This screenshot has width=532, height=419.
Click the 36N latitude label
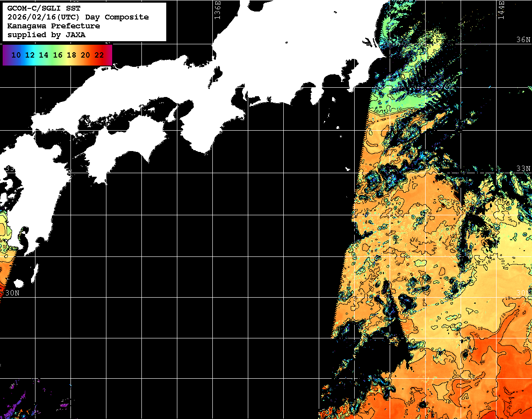click(523, 40)
